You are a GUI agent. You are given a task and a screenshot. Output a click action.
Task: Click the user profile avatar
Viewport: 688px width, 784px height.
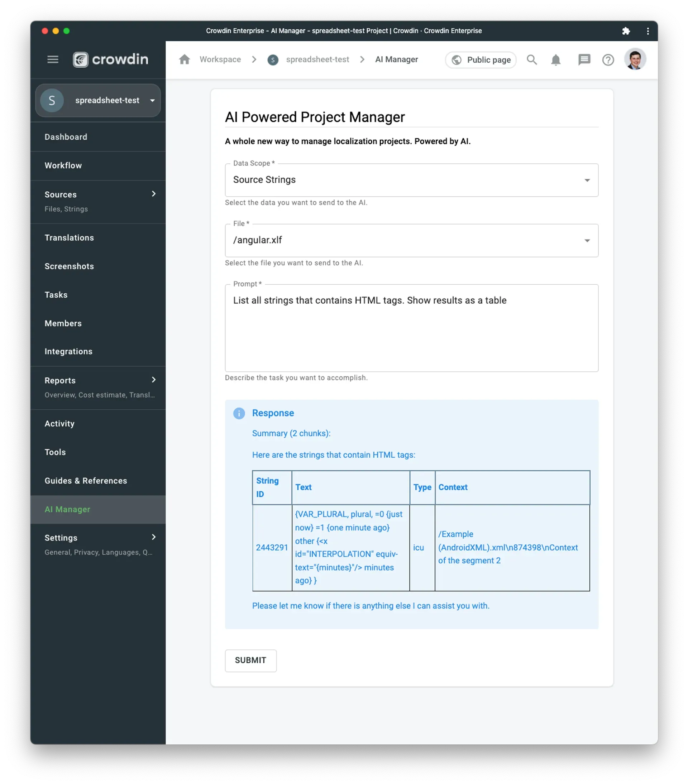point(635,59)
